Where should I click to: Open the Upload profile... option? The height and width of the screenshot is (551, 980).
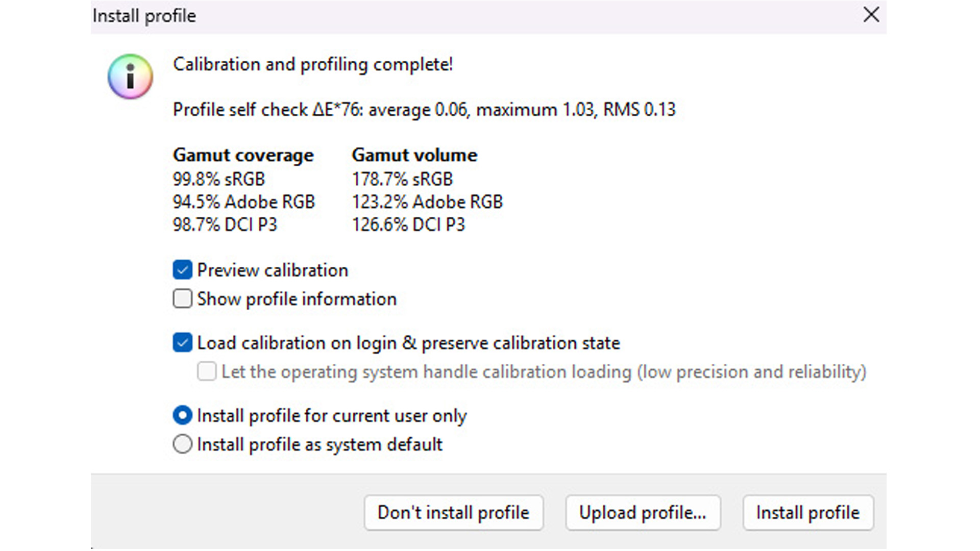pyautogui.click(x=643, y=513)
